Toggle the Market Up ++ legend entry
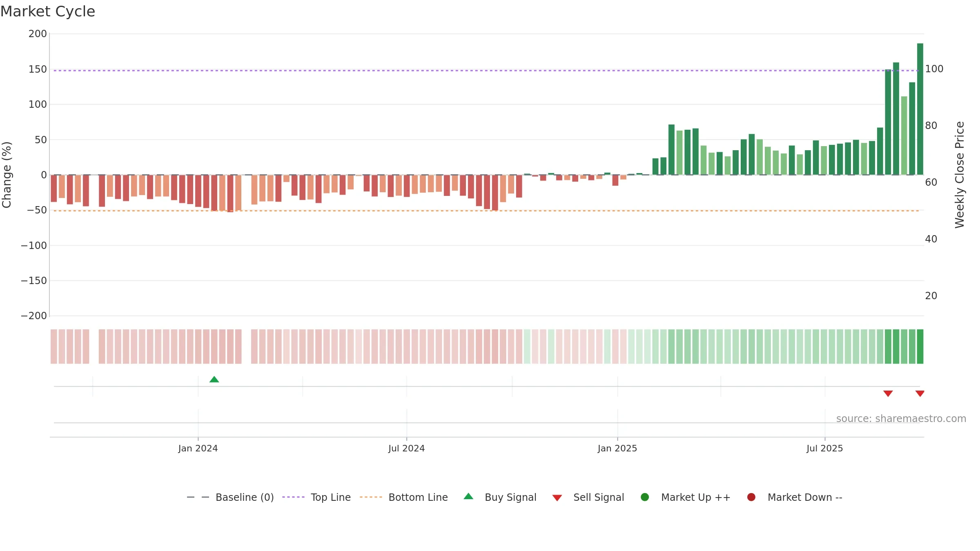Viewport: 980px width, 551px height. click(685, 497)
